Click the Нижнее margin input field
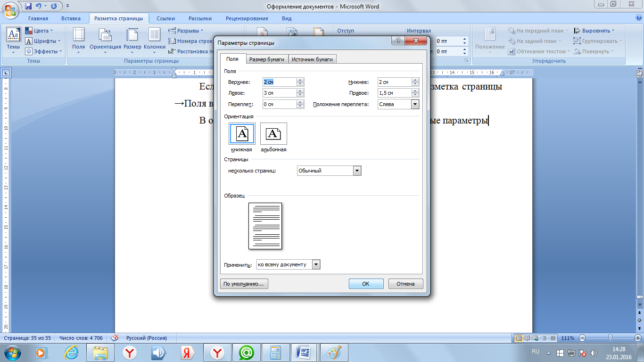Viewport: 644px width, 362px height. [394, 82]
